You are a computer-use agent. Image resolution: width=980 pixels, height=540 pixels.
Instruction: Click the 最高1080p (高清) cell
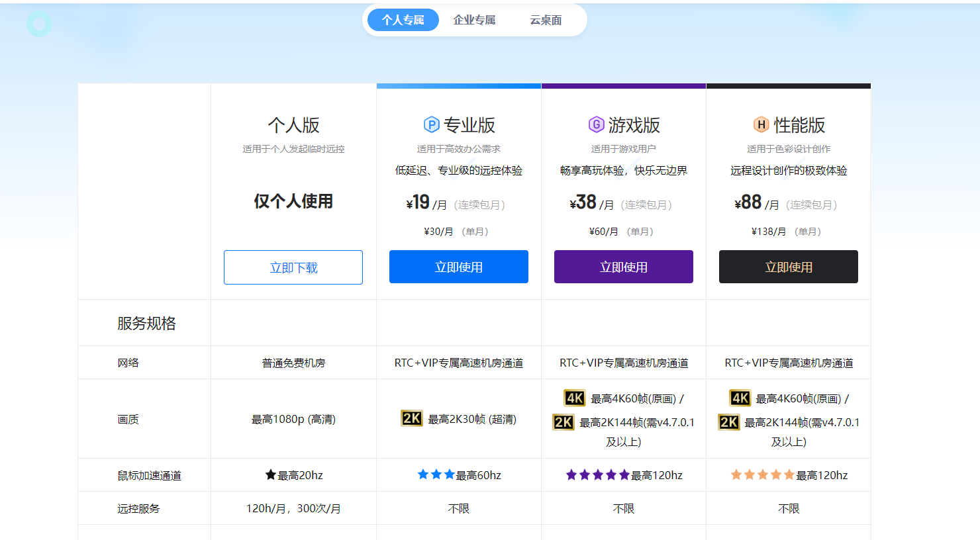pos(293,419)
